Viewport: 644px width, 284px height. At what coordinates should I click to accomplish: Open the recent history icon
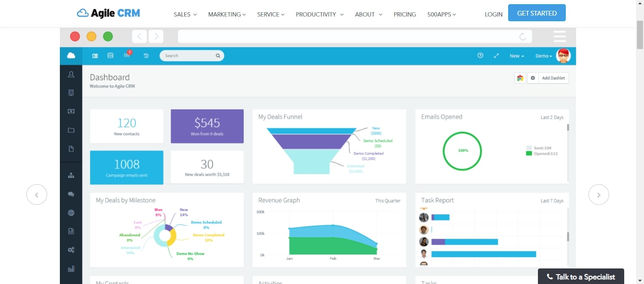146,56
